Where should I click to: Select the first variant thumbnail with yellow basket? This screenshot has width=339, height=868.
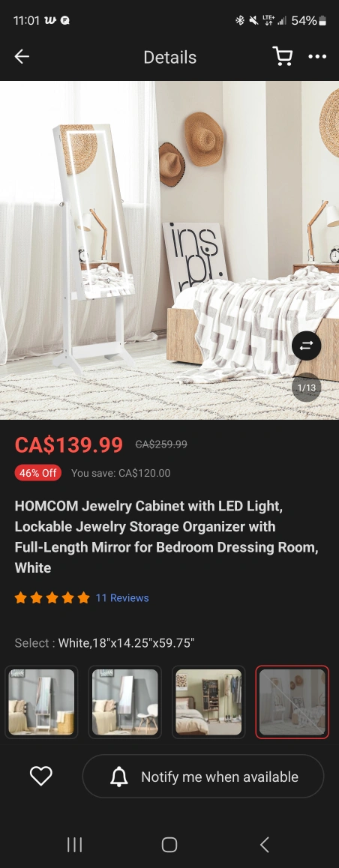[x=41, y=702]
